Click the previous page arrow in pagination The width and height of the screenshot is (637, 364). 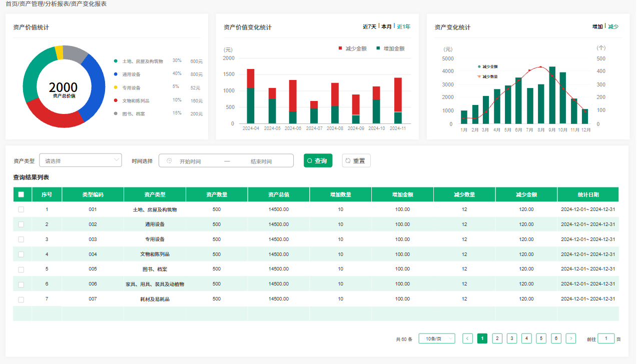[x=467, y=338]
